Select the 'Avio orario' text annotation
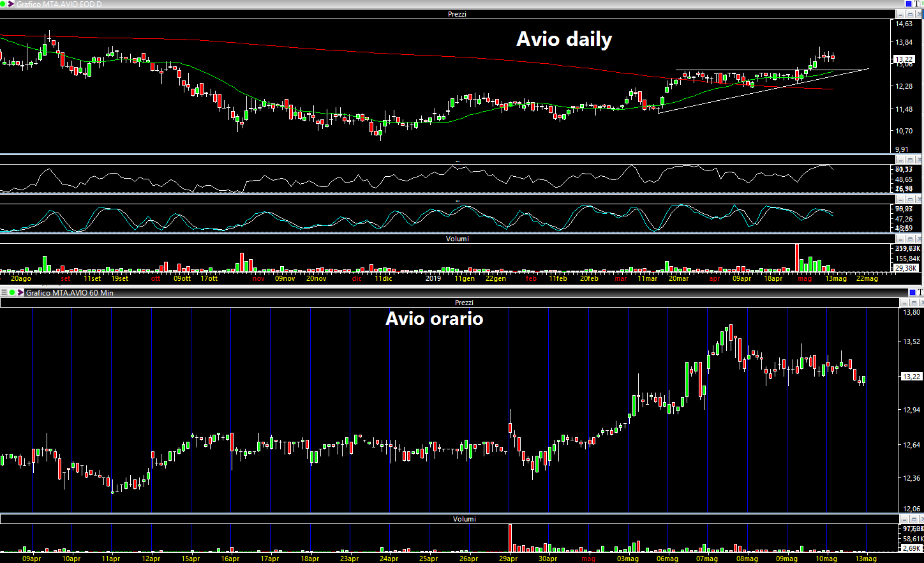The image size is (924, 563). point(435,318)
